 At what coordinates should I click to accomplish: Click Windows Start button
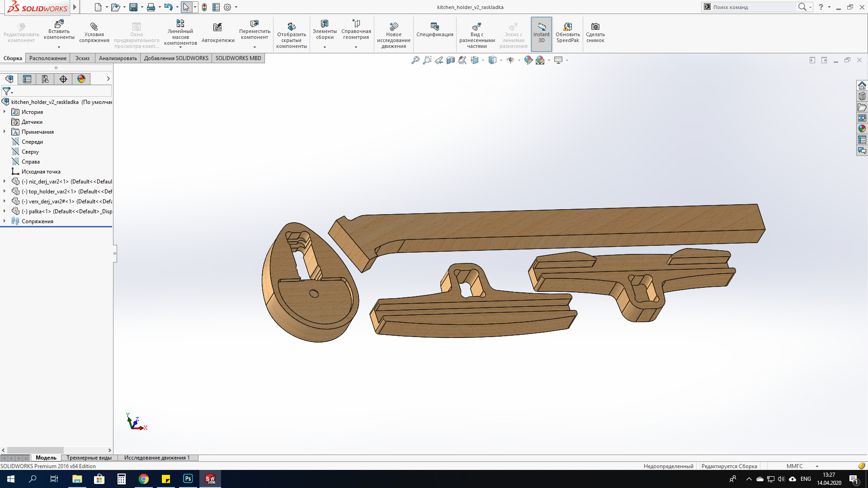coord(11,479)
